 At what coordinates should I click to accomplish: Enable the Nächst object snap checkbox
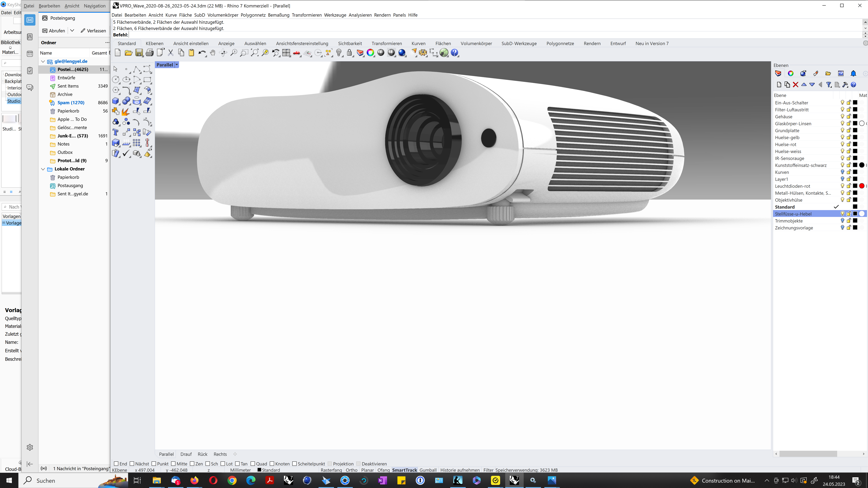tap(132, 464)
